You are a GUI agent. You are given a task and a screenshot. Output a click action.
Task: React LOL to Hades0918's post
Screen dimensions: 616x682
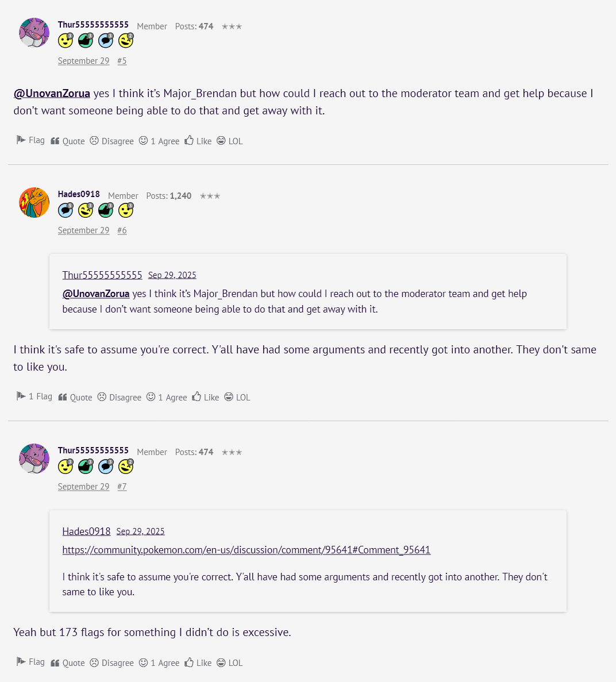click(x=237, y=397)
